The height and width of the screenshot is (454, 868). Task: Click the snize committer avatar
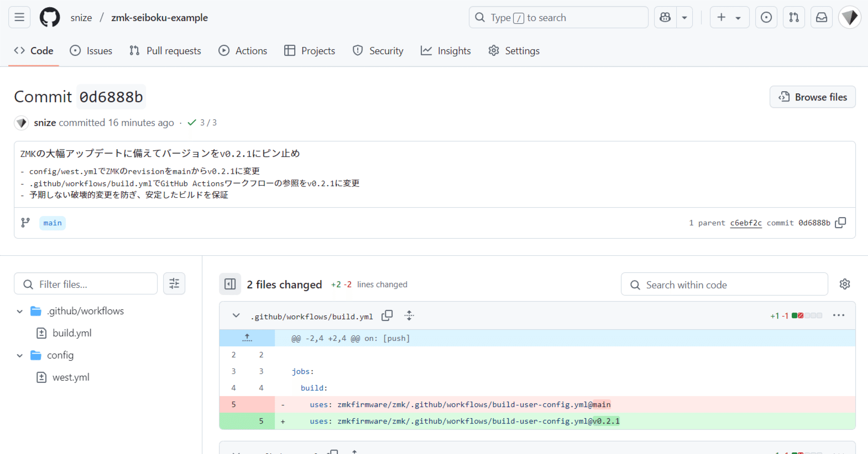point(22,123)
